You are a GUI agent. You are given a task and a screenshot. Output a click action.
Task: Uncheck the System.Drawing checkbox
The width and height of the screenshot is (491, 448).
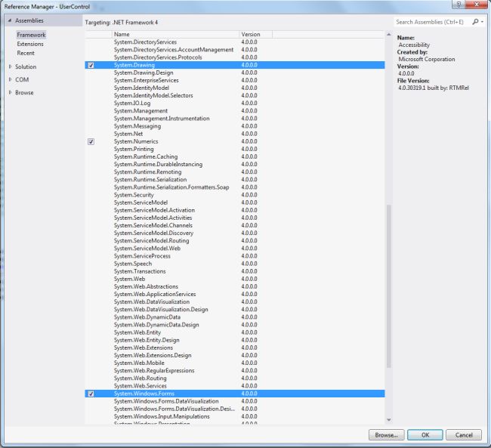(91, 65)
